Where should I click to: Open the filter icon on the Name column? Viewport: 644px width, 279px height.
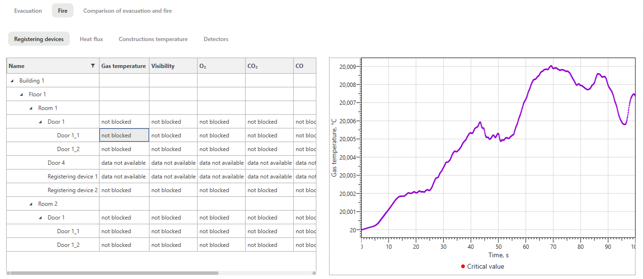point(92,66)
